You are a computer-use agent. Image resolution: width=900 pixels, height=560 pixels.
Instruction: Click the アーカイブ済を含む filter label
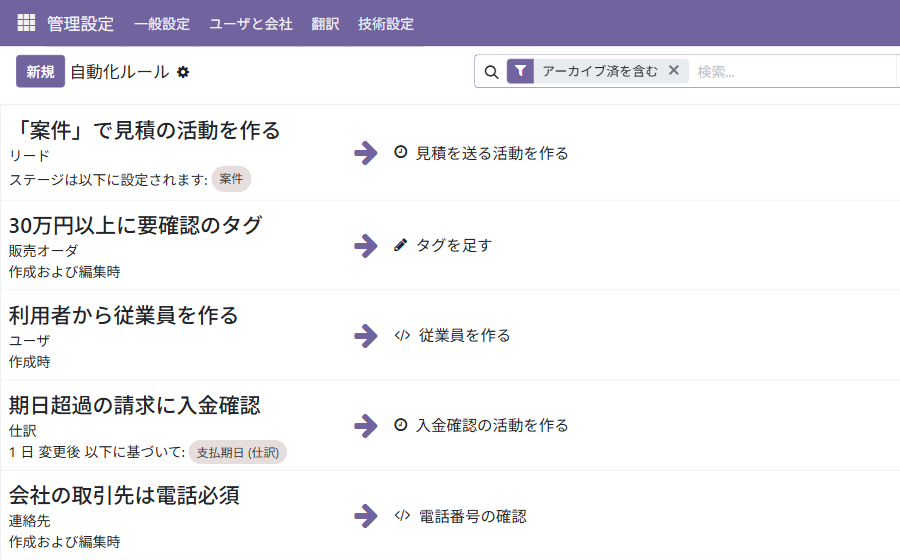600,71
